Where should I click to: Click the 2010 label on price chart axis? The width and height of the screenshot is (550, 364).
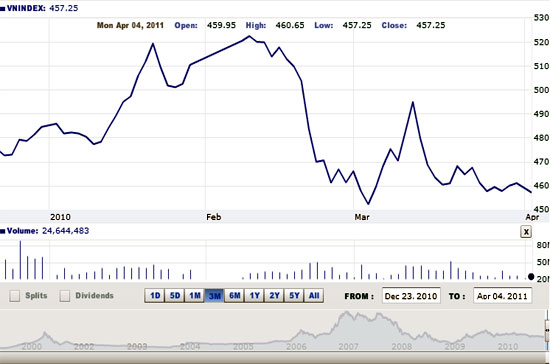(60, 217)
